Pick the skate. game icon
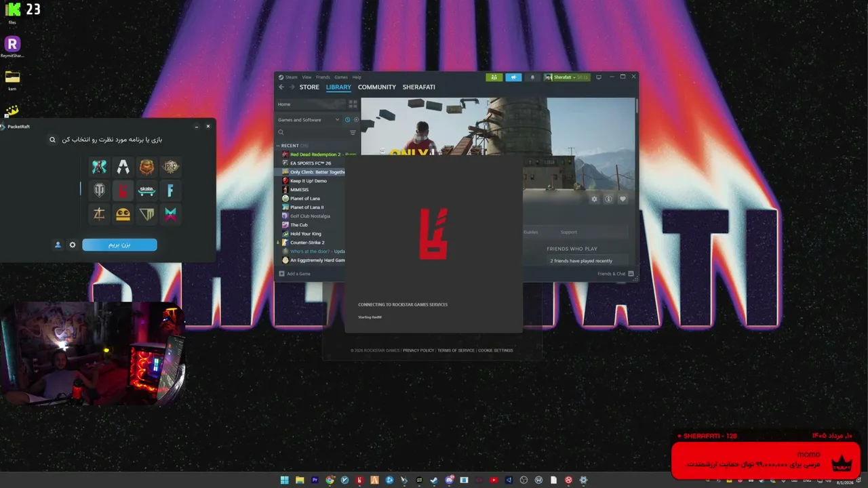Image resolution: width=868 pixels, height=488 pixels. click(x=146, y=190)
